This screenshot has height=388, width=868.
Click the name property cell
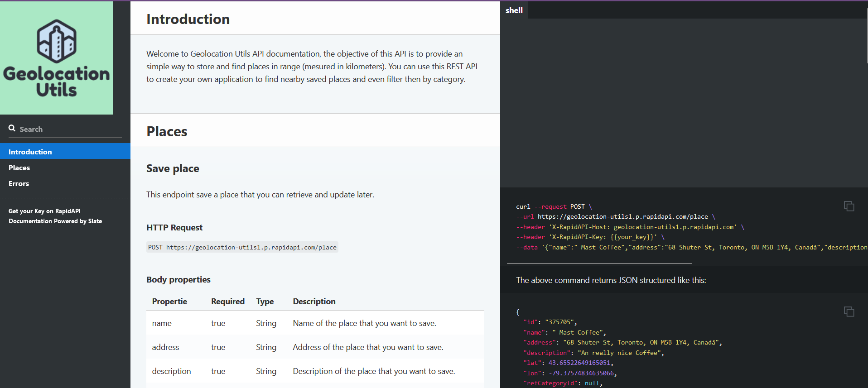coord(162,323)
